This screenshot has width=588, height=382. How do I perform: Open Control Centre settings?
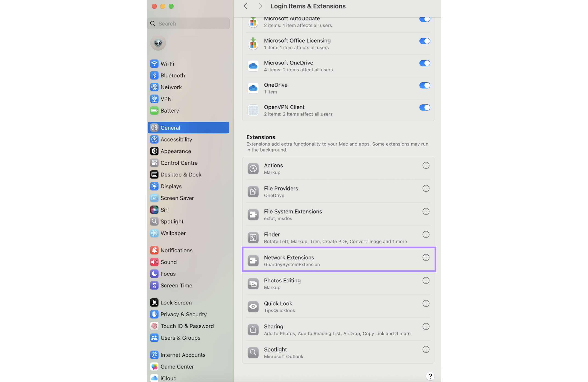188,163
